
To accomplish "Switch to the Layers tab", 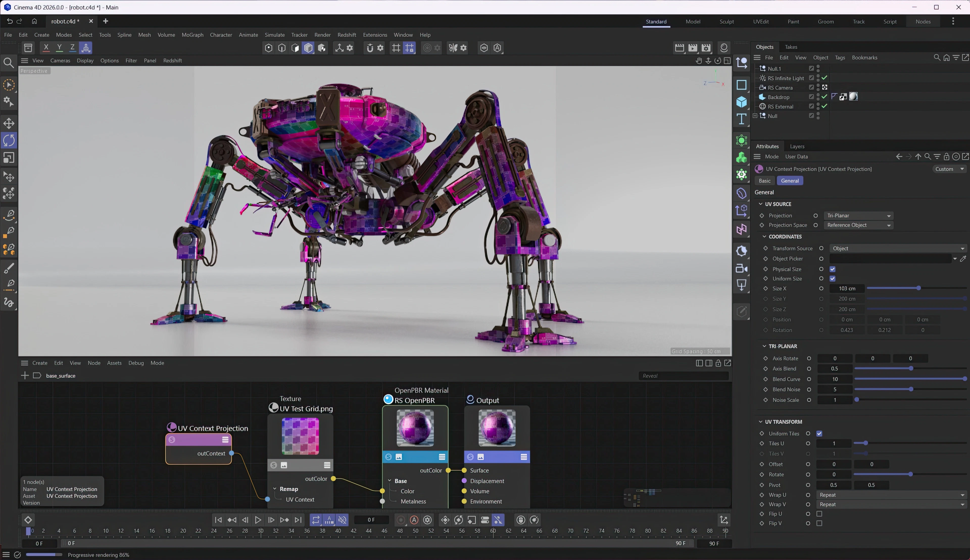I will tap(797, 147).
